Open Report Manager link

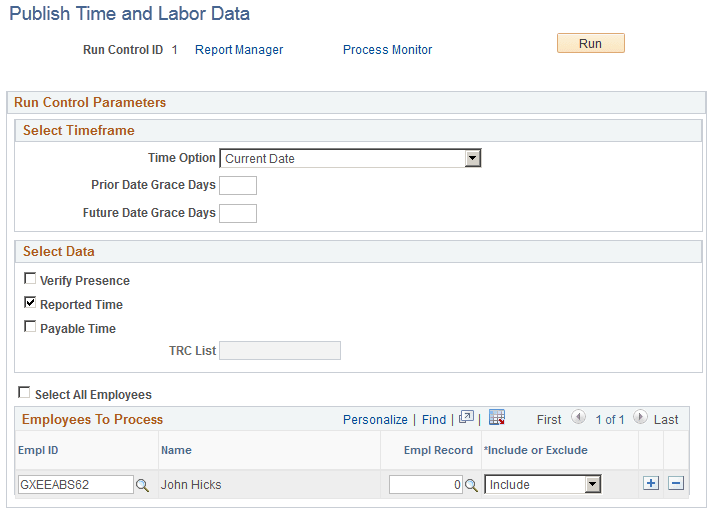[239, 49]
